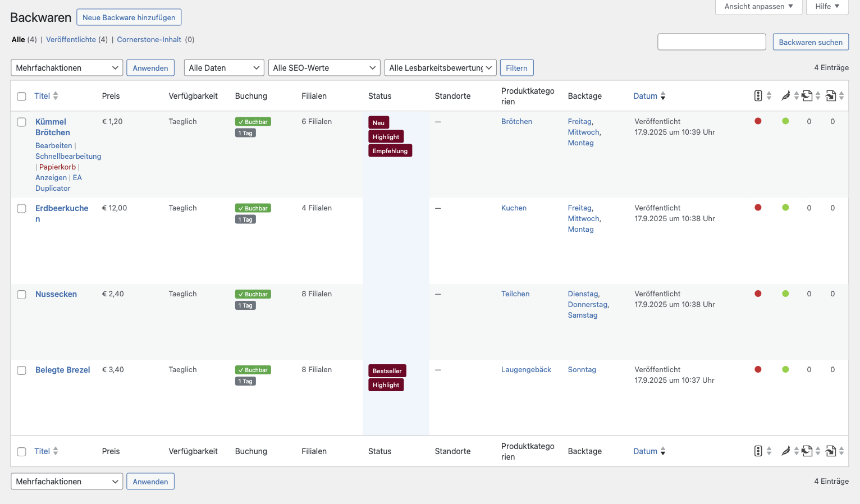Click the sort arrows beside Datum header
The image size is (860, 504).
tap(663, 96)
